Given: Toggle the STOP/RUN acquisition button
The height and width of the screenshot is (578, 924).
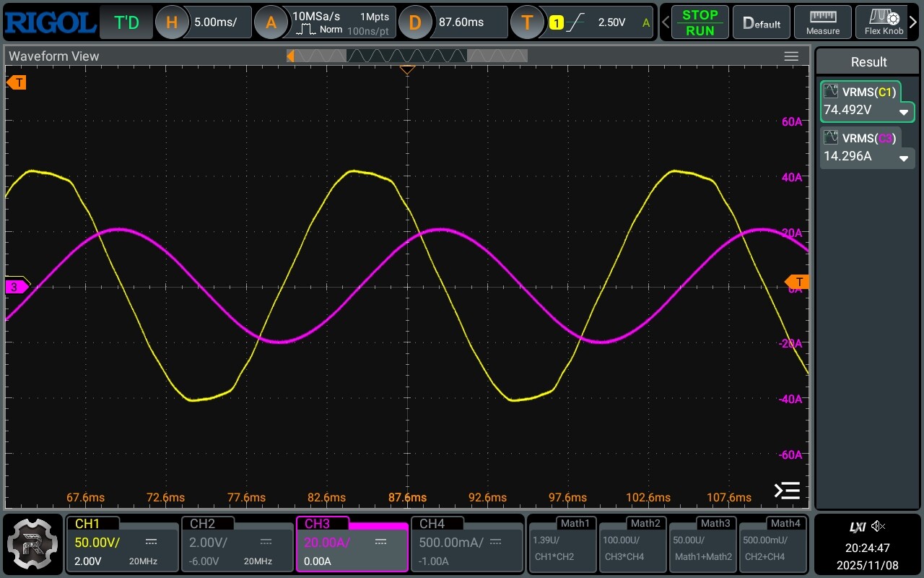Looking at the screenshot, I should (699, 22).
